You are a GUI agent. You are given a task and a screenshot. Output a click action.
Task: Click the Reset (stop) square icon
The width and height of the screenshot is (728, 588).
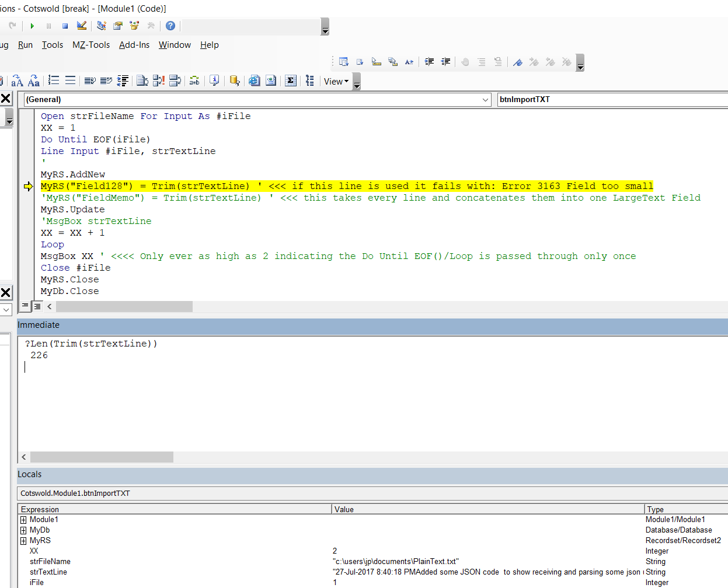click(65, 26)
